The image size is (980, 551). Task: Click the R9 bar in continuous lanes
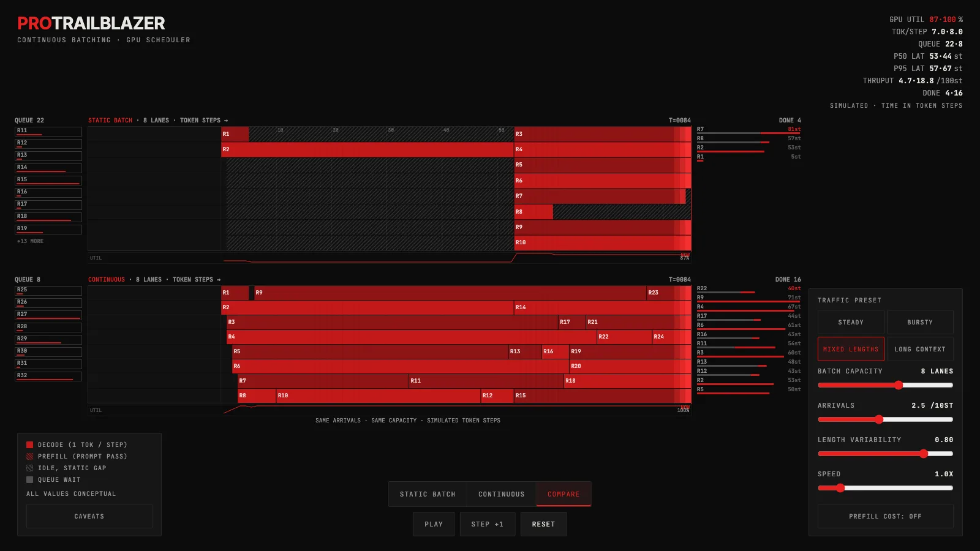coord(450,293)
